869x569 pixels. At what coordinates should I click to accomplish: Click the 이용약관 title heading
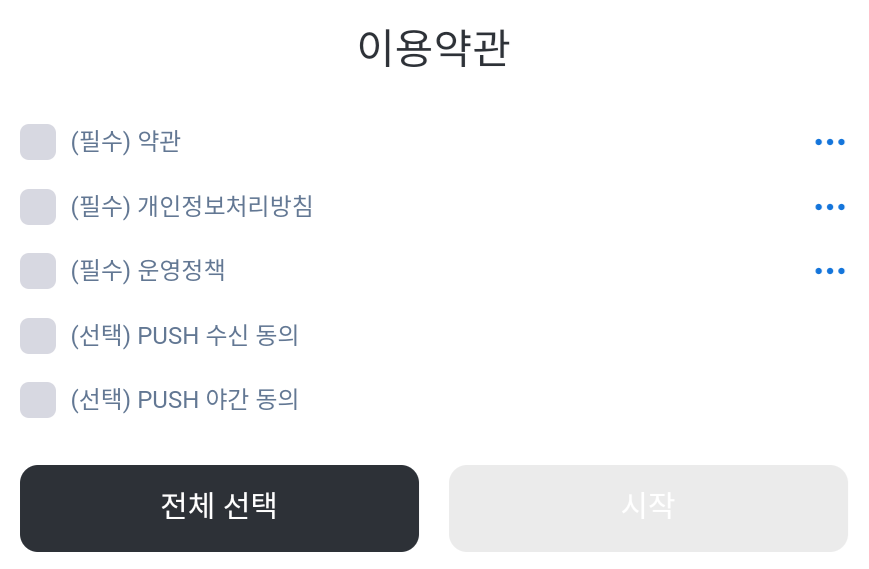point(433,49)
